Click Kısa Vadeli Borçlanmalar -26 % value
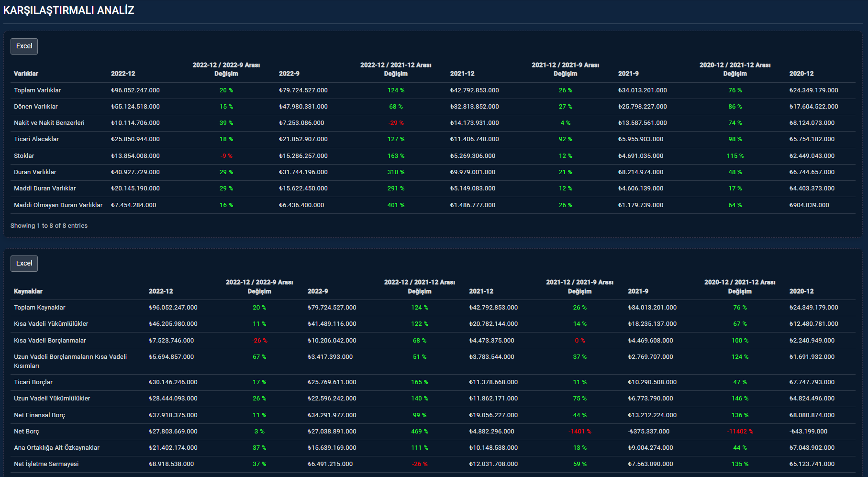 click(259, 341)
